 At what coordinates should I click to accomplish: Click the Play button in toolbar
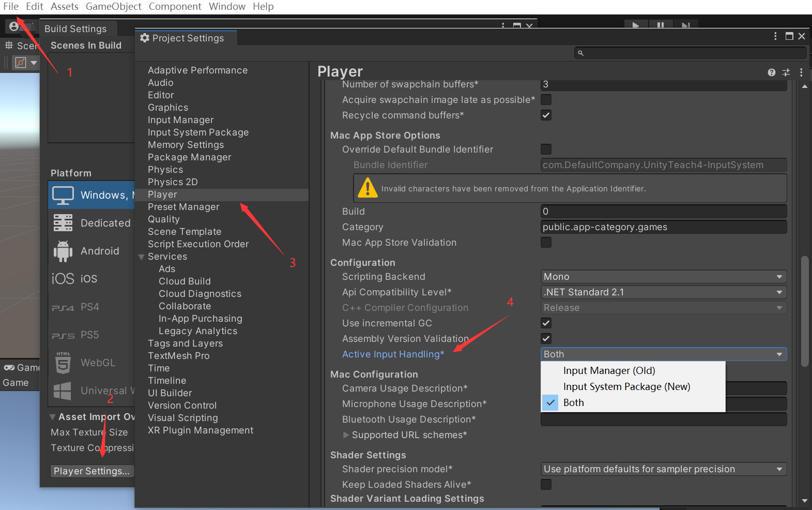coord(636,25)
